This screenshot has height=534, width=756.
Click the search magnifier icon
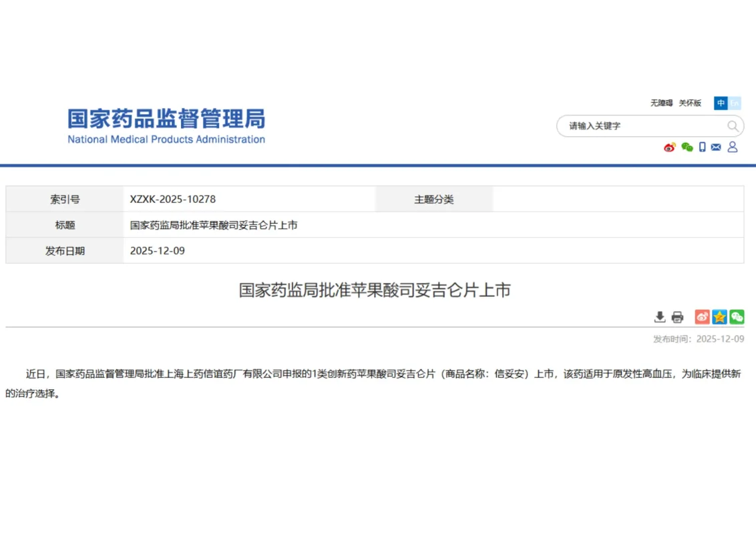coord(733,125)
